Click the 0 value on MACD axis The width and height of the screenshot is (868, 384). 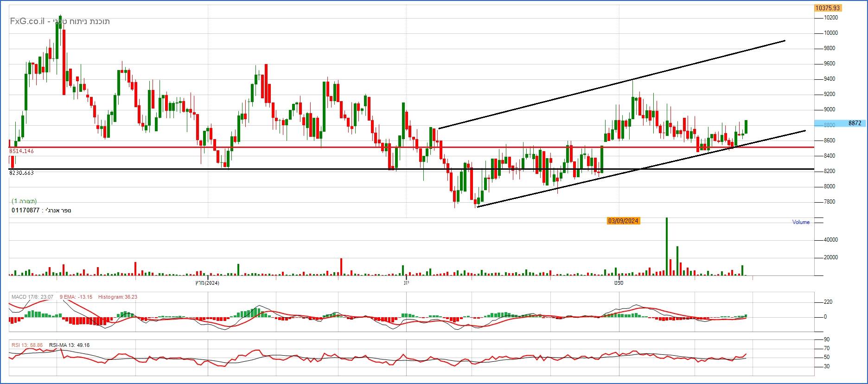825,317
